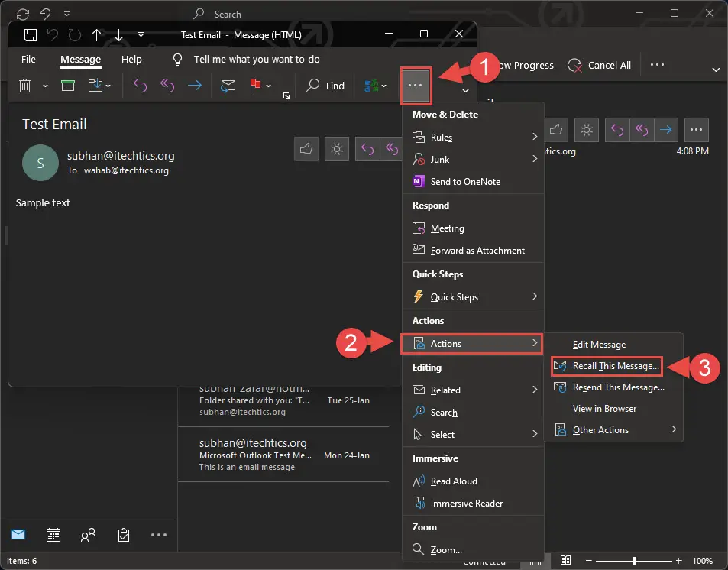
Task: Select Resend This Message...
Action: tap(613, 387)
